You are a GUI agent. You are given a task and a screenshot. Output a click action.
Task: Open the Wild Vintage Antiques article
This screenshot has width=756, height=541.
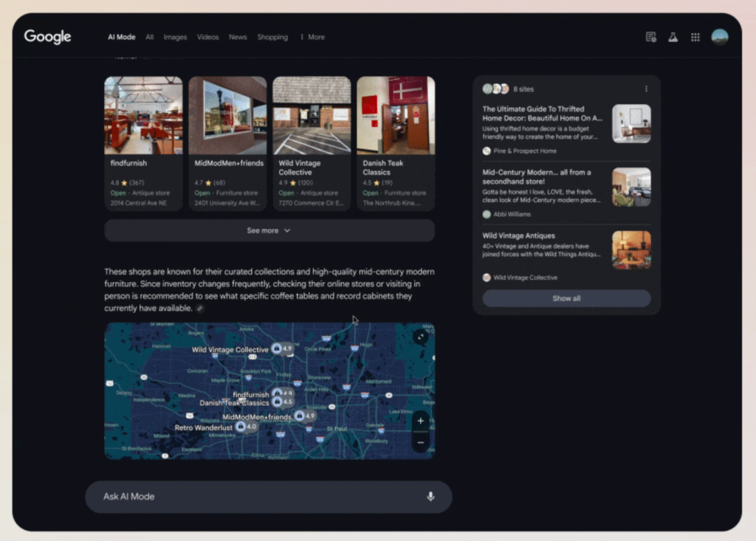[x=519, y=235]
